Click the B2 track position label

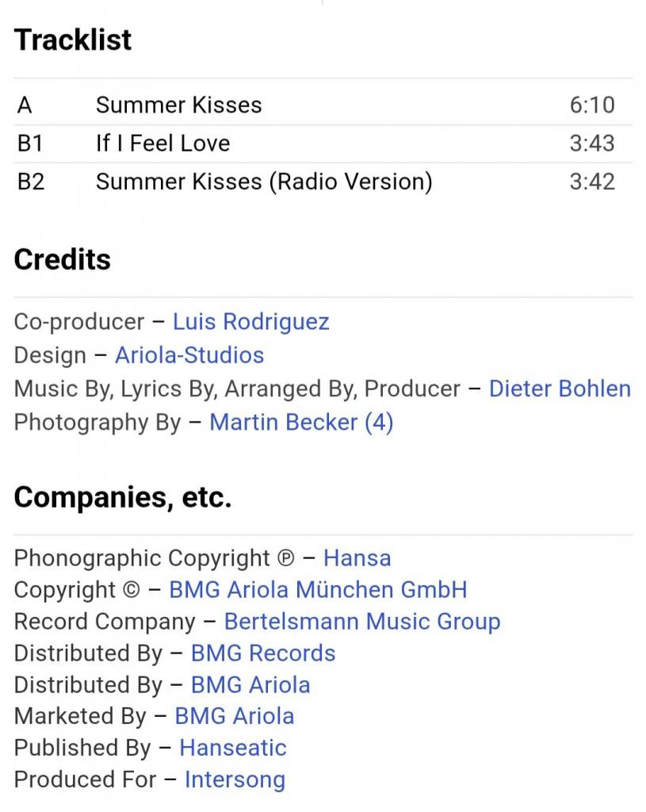31,182
